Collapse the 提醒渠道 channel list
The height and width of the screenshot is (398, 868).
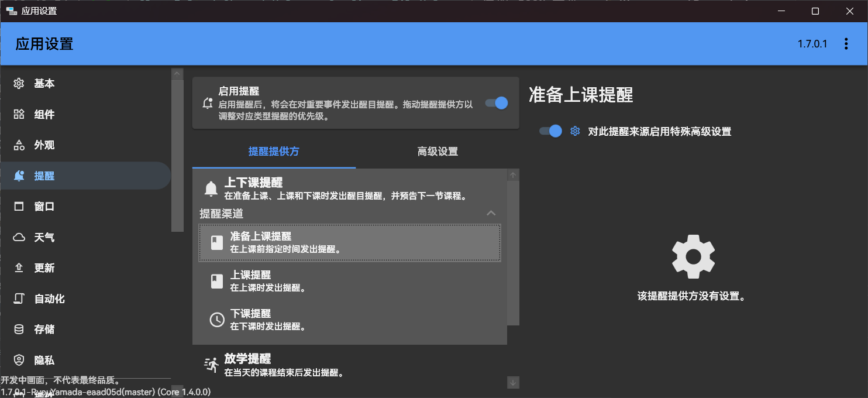click(491, 213)
